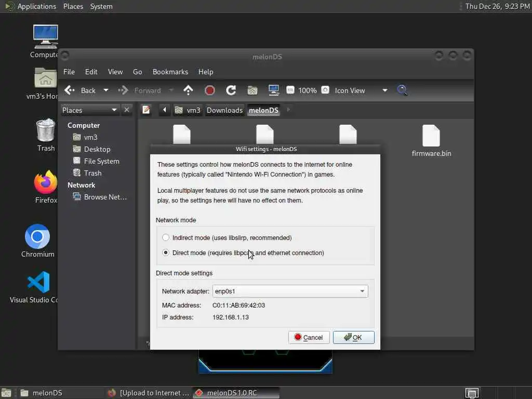
Task: Click workspace switcher icon bottom right
Action: pyautogui.click(x=472, y=393)
